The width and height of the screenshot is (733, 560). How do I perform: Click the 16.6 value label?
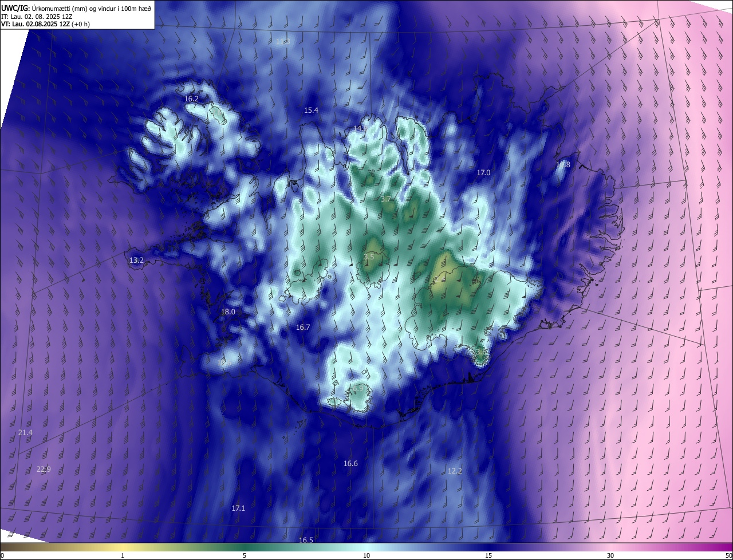tap(350, 464)
